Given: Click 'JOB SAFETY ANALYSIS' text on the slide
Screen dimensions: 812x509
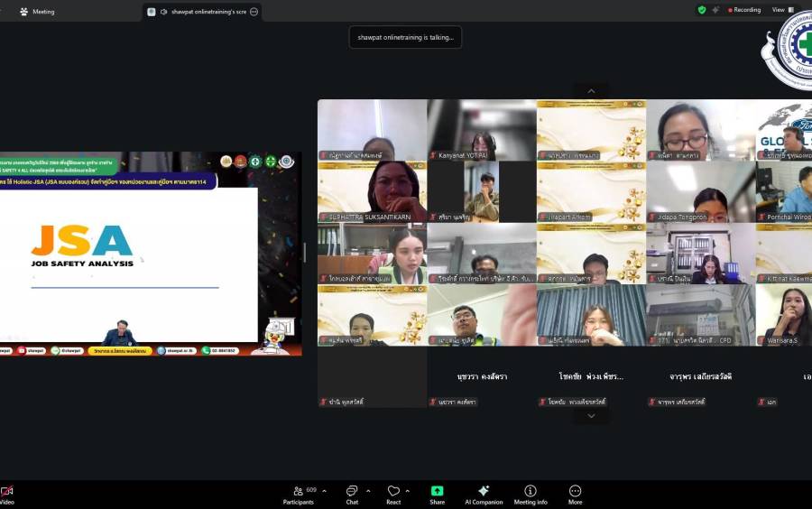Looking at the screenshot, I should 82,264.
